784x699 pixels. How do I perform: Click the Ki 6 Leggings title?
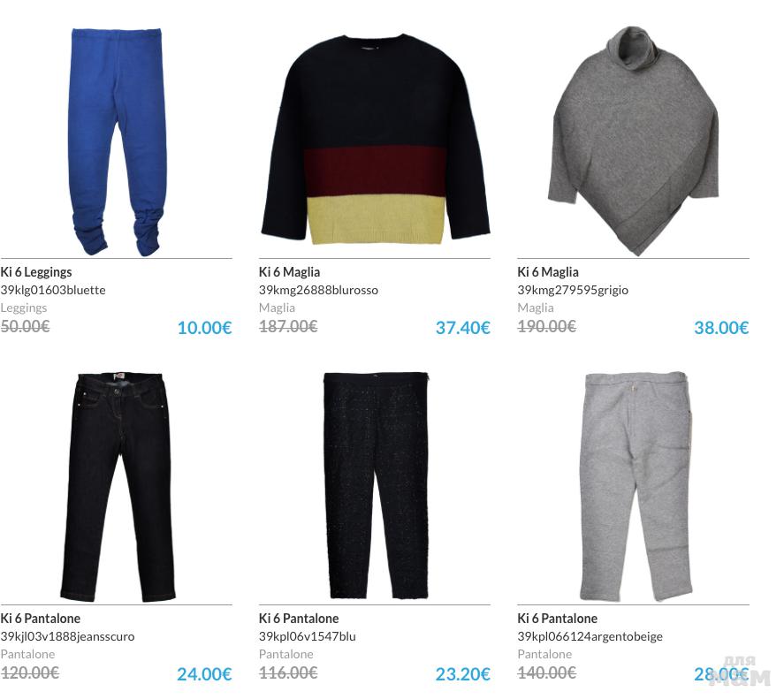pos(36,272)
